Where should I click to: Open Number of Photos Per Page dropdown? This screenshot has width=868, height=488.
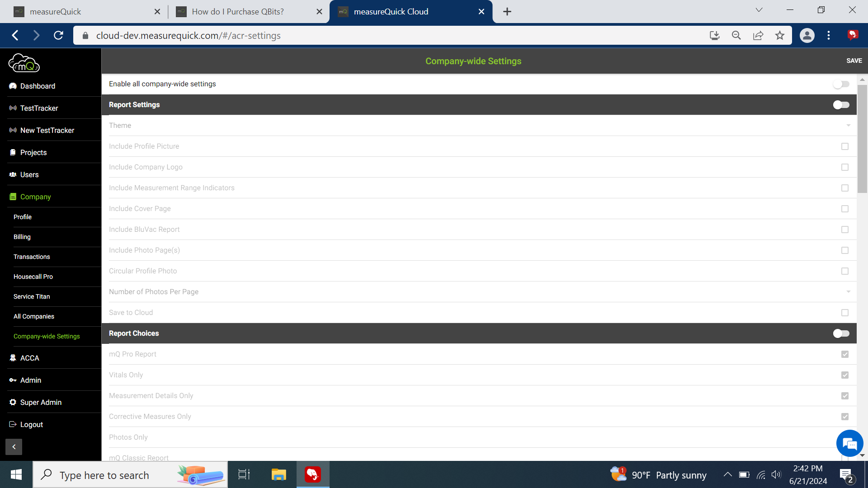480,292
